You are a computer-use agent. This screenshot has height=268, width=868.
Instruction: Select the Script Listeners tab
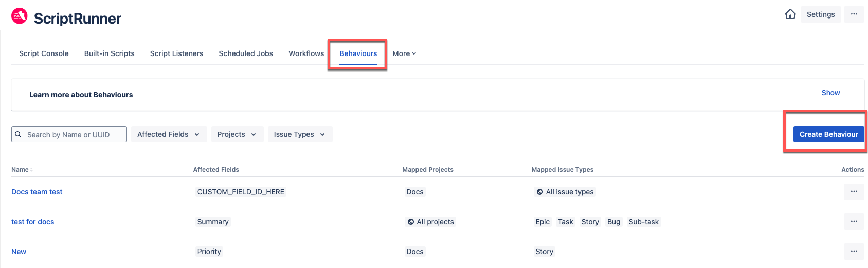[x=176, y=53]
